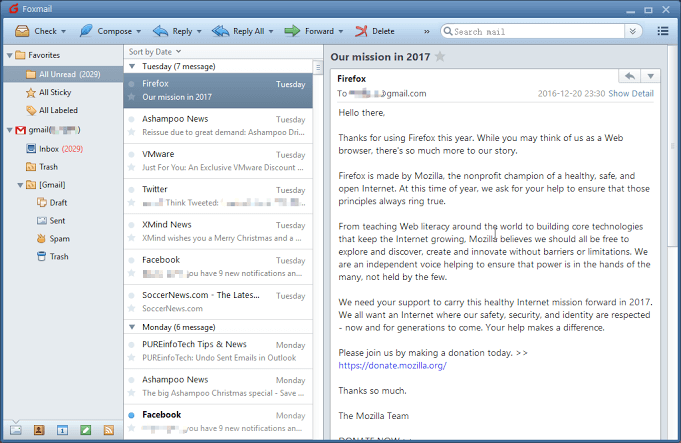Click the Reply arrow icon

pos(160,31)
